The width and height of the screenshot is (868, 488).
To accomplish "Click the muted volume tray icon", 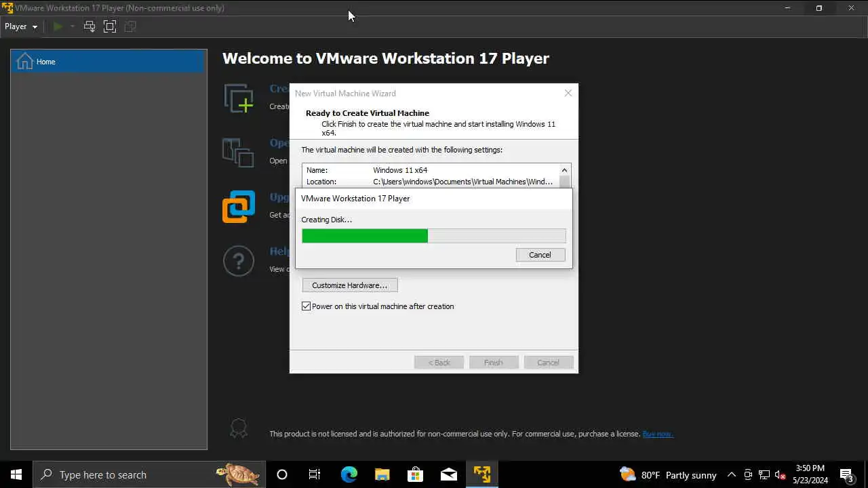I will pyautogui.click(x=780, y=475).
